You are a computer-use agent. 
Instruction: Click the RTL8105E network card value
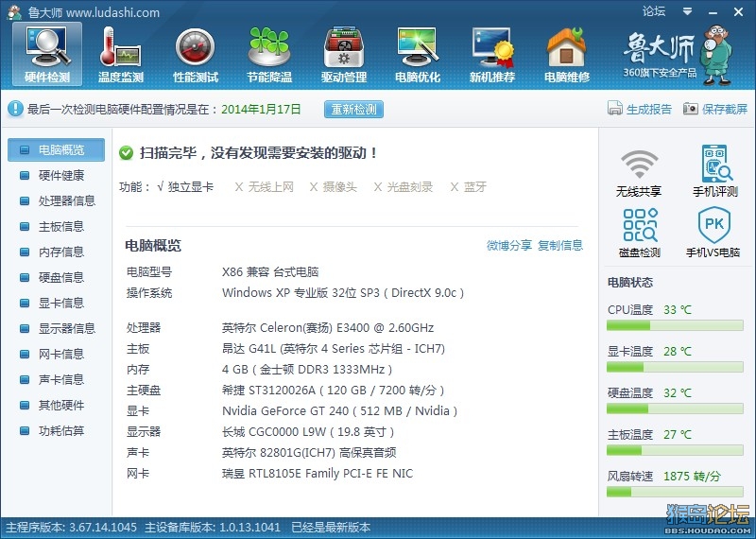(318, 474)
